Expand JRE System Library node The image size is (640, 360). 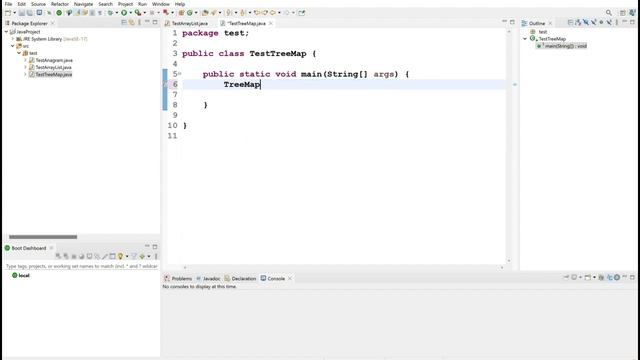pyautogui.click(x=13, y=39)
